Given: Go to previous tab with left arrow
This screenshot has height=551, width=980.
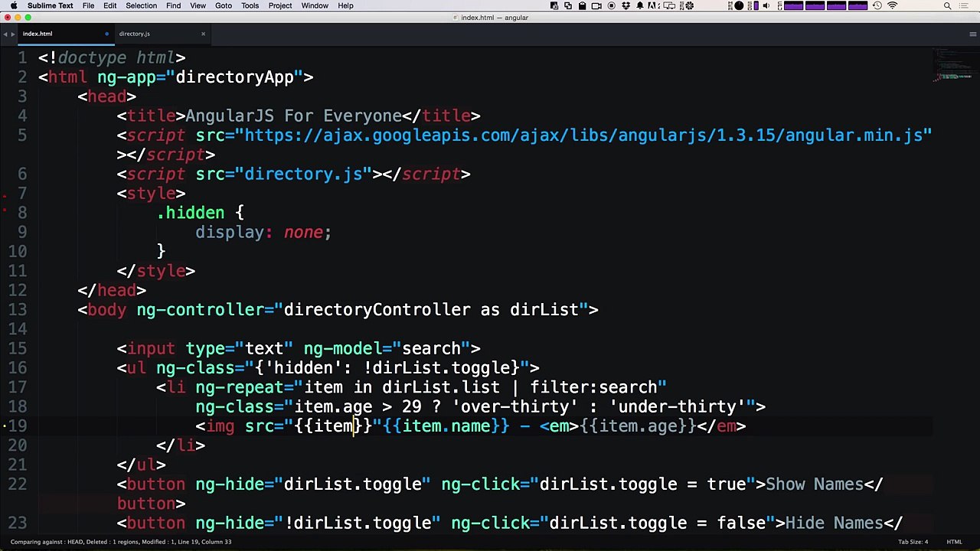Looking at the screenshot, I should [5, 34].
